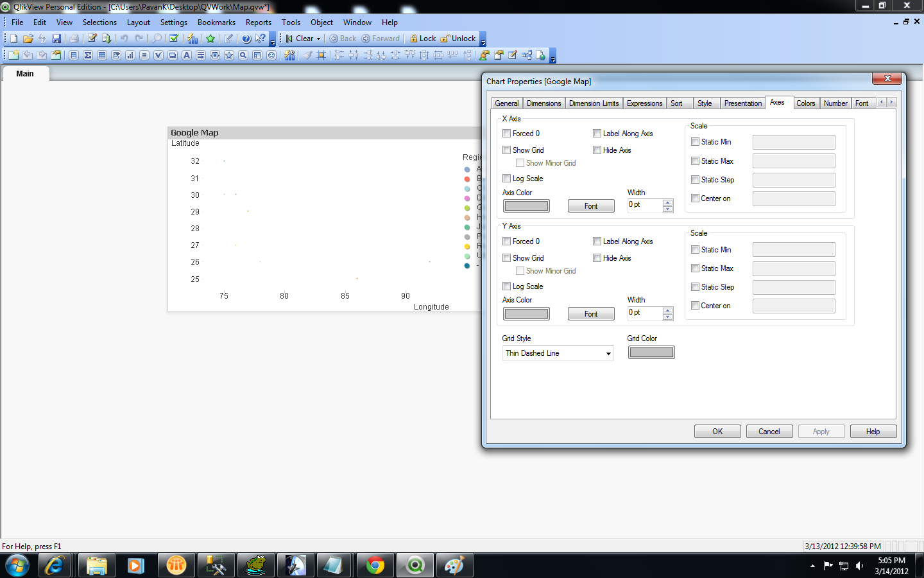The height and width of the screenshot is (578, 924).
Task: Open QlikView from the Windows taskbar
Action: pos(415,566)
